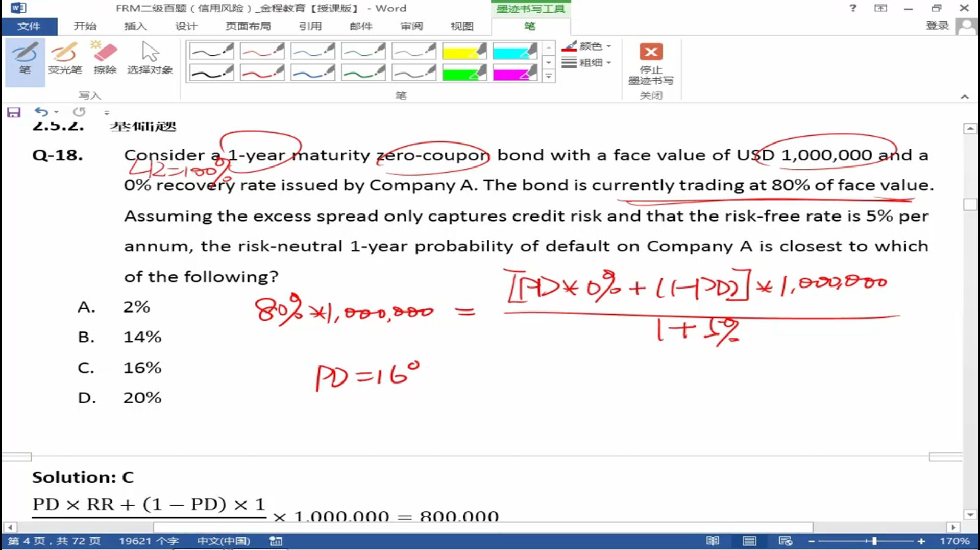The height and width of the screenshot is (550, 980).
Task: Click the zoom slider handle
Action: point(874,541)
